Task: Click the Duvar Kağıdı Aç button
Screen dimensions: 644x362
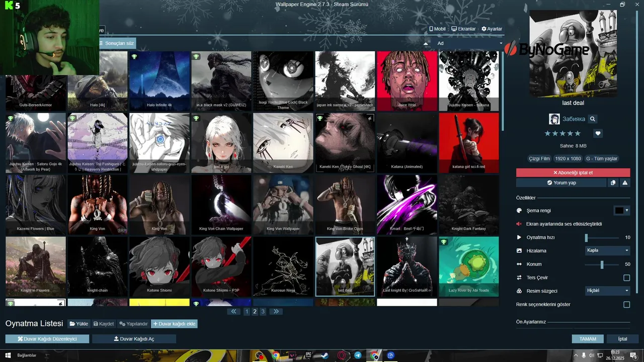Action: [x=134, y=339]
